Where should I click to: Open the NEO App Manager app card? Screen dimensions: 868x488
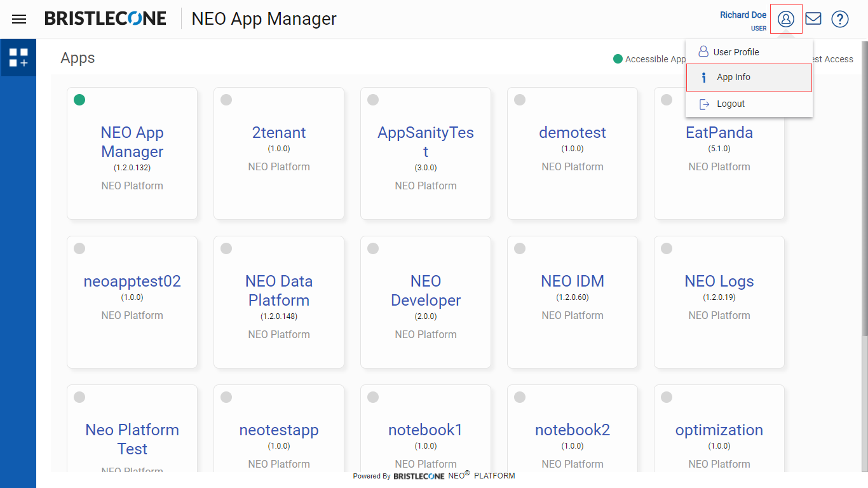[x=132, y=153]
